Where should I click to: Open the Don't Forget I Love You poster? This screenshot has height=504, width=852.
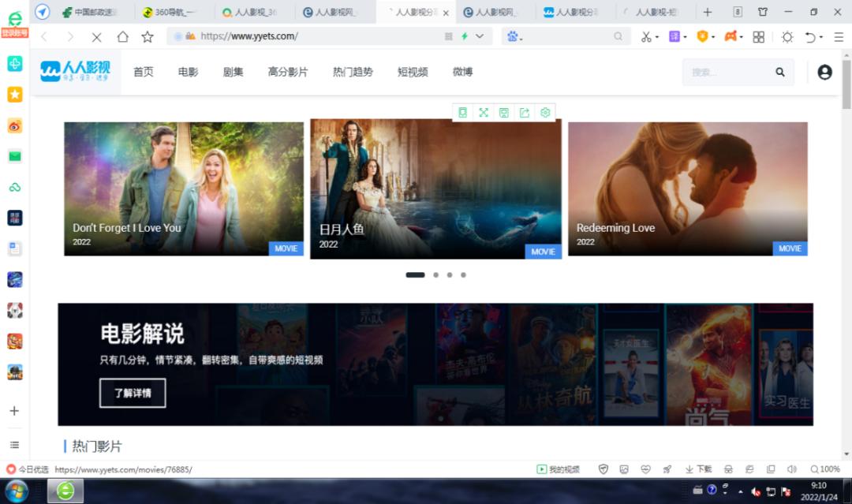pyautogui.click(x=184, y=189)
